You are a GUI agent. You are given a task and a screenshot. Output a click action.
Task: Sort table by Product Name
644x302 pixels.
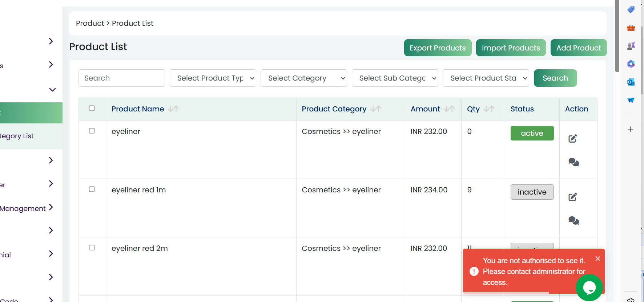point(174,109)
